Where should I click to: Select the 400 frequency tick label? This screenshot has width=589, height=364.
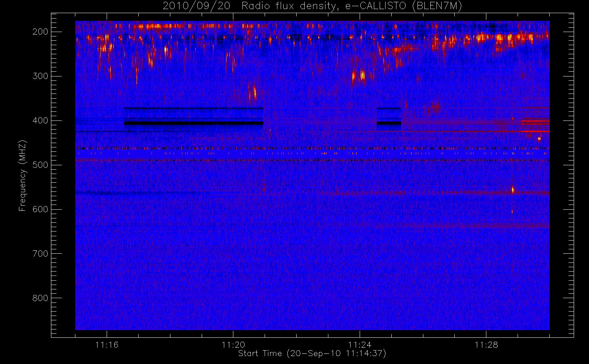pos(40,120)
